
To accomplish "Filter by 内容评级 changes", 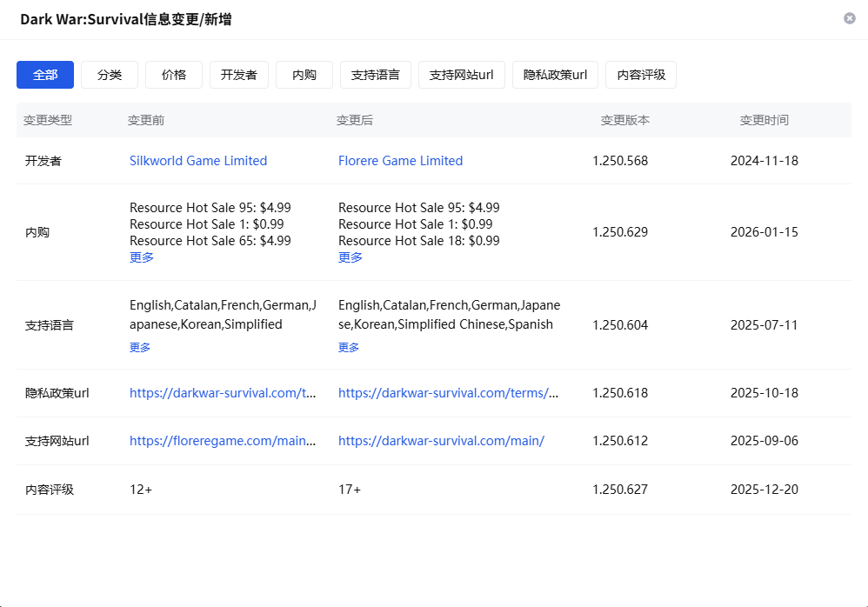I will 641,75.
